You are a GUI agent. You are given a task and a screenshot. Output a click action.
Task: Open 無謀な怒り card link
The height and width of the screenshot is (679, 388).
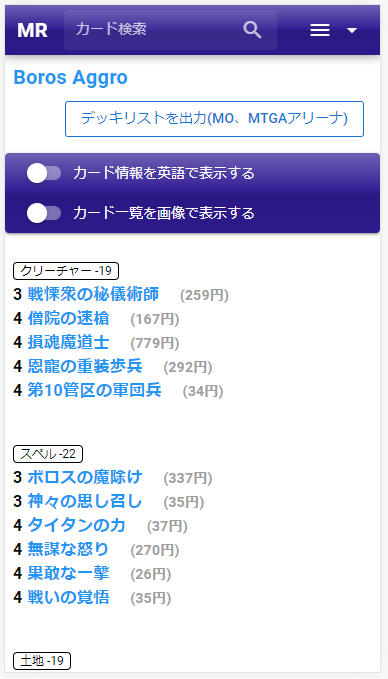(68, 550)
